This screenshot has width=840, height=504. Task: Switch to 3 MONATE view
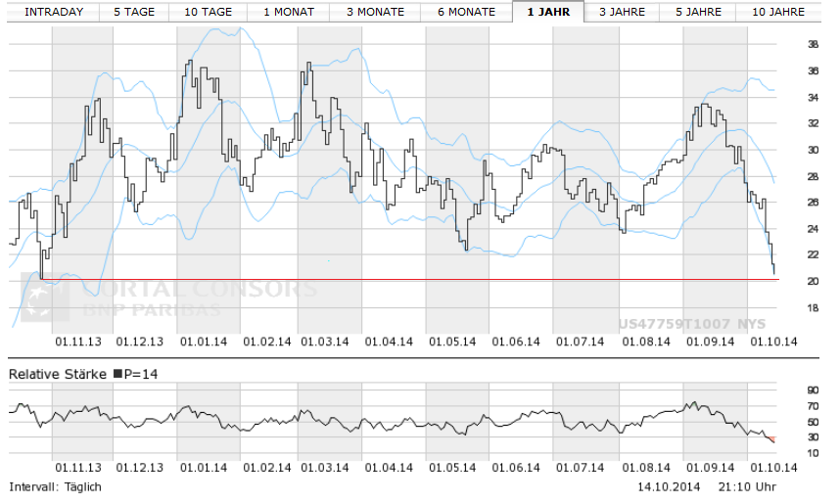[375, 12]
